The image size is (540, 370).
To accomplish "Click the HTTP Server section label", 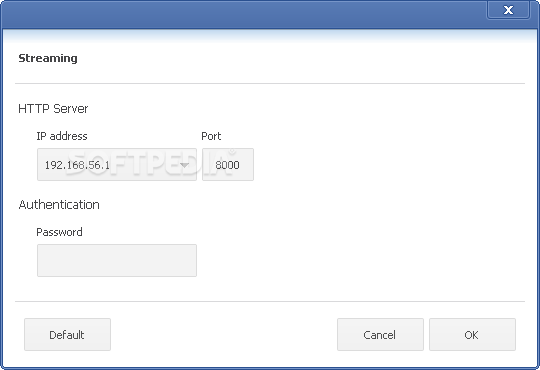I will (53, 109).
